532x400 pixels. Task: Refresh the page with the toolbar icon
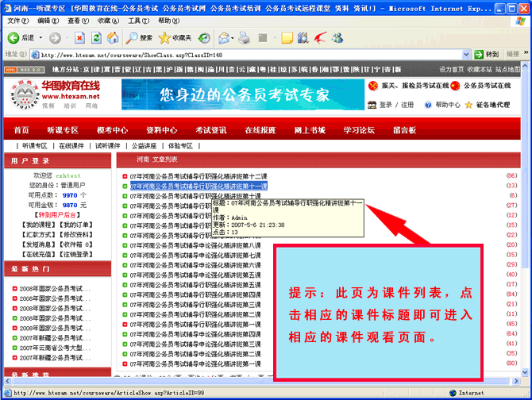tap(96, 37)
